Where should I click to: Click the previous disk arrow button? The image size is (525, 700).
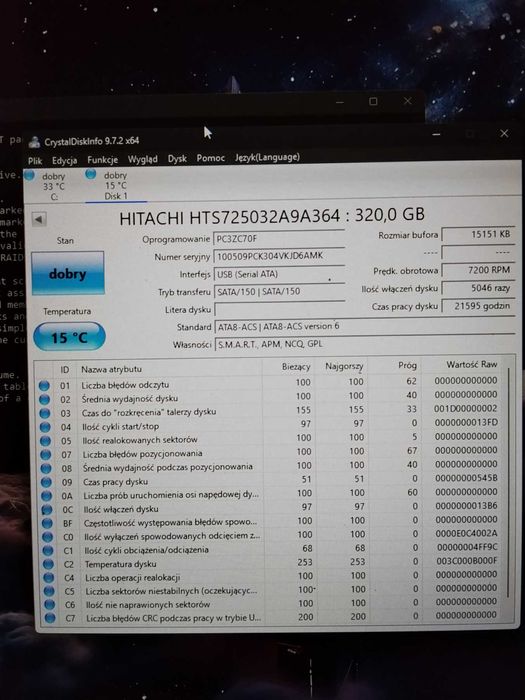point(39,219)
